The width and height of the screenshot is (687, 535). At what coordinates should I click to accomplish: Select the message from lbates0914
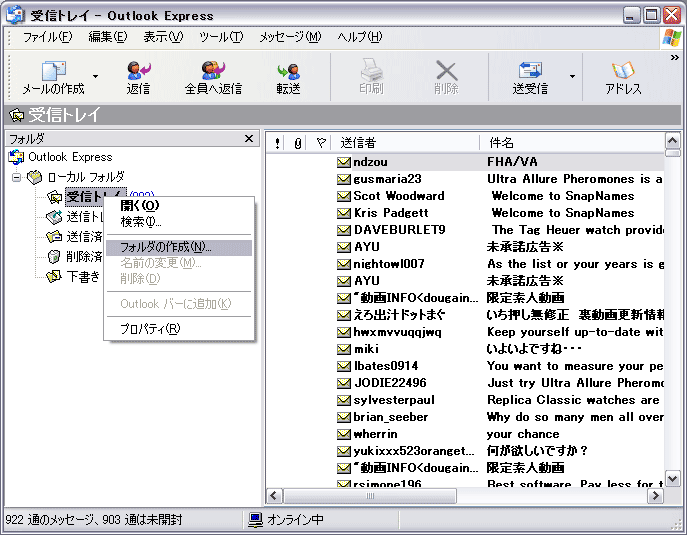(x=465, y=366)
